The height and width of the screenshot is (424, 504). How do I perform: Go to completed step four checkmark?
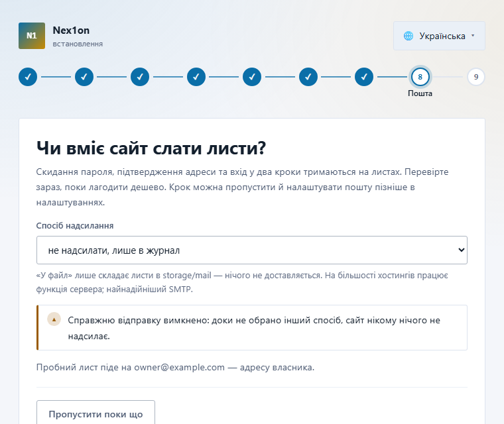click(x=196, y=77)
